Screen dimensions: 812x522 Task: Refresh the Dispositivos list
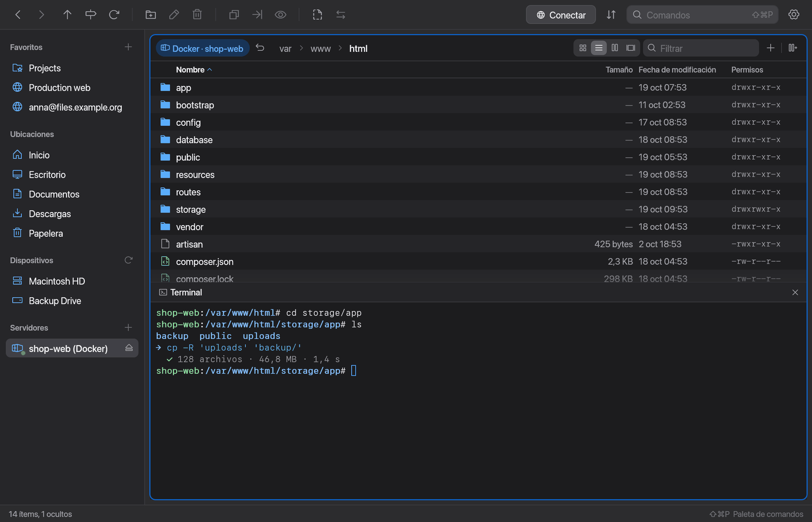(x=128, y=260)
